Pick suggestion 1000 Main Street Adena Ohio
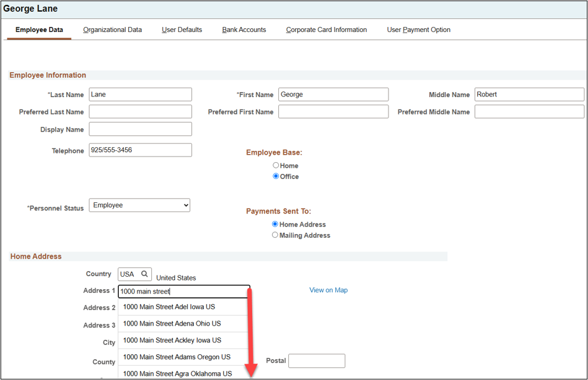The image size is (588, 380). pyautogui.click(x=183, y=324)
